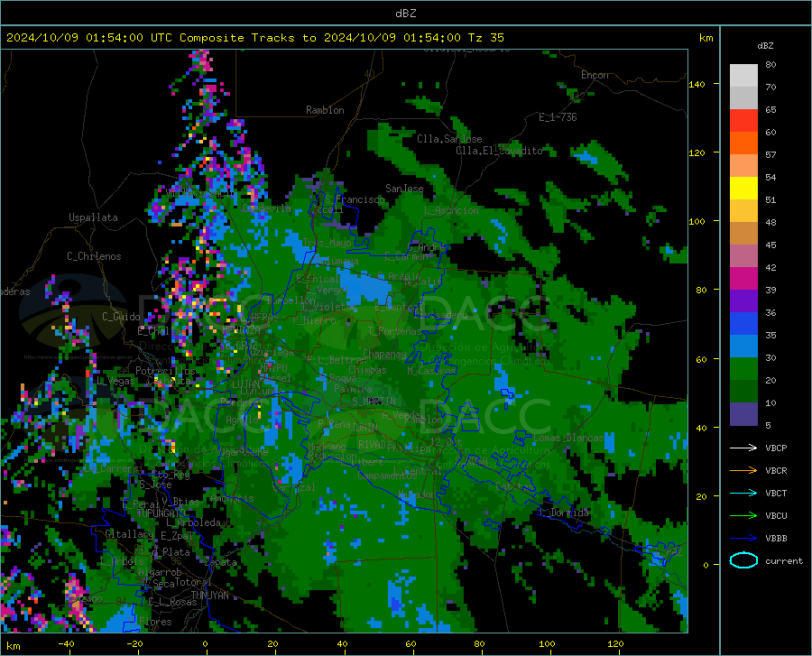
Task: Click the VBCU legend label
Action: (776, 516)
